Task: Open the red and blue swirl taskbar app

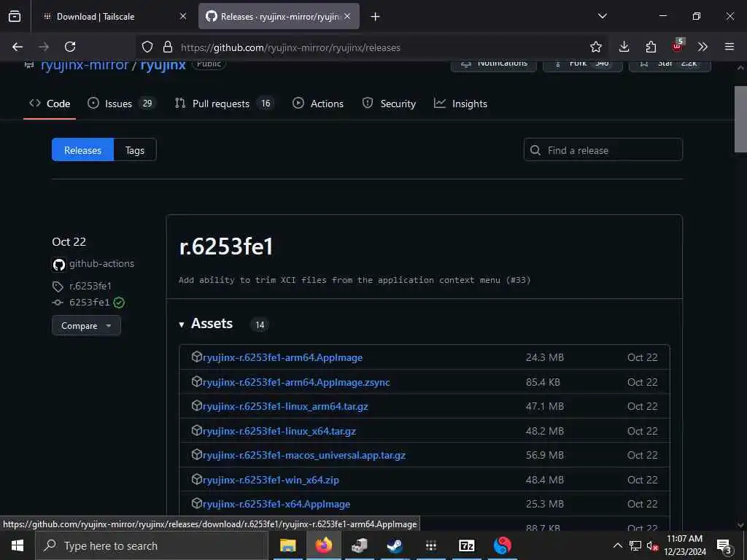Action: click(502, 545)
